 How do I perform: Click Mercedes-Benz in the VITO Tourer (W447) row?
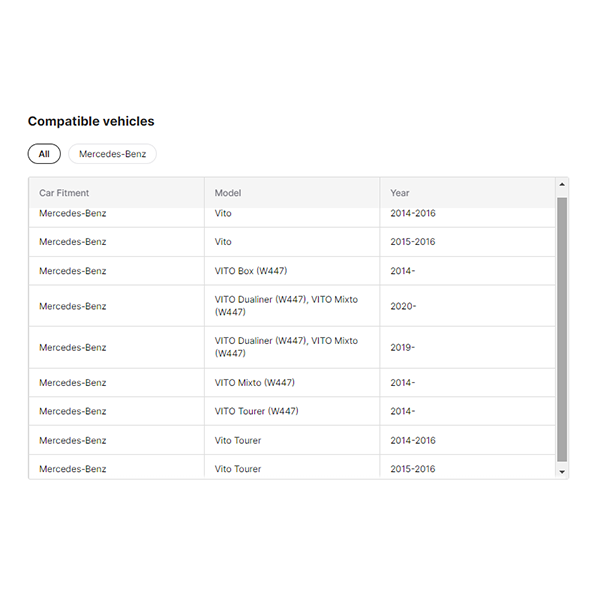coord(72,411)
